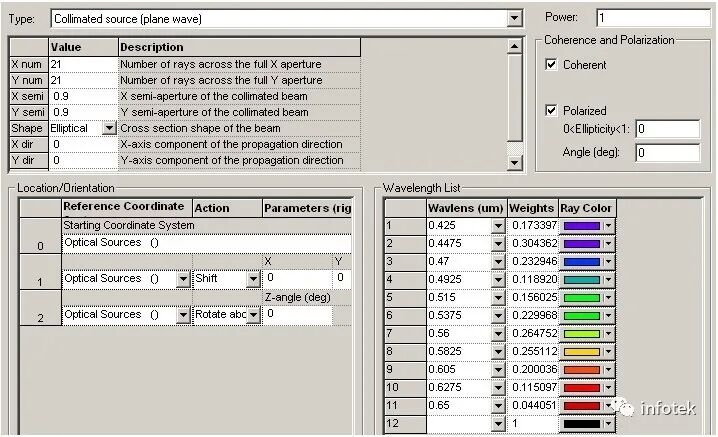The width and height of the screenshot is (718, 437).
Task: Click the Z-angle (deg) parameter field
Action: [x=298, y=315]
